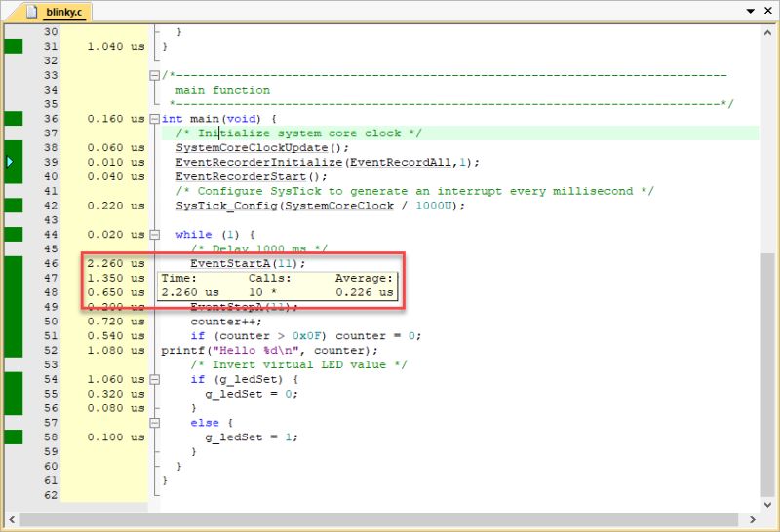The image size is (780, 532).
Task: Collapse the int main(void) block at line 36
Action: (x=155, y=119)
